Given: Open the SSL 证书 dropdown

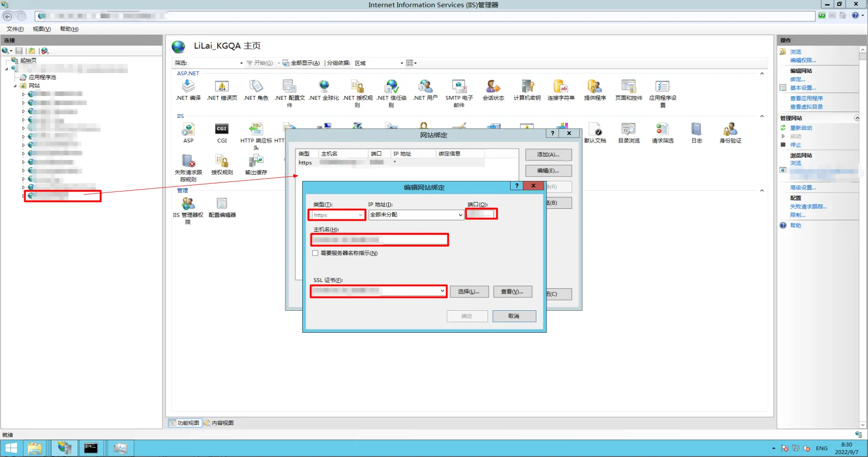Looking at the screenshot, I should pos(379,291).
